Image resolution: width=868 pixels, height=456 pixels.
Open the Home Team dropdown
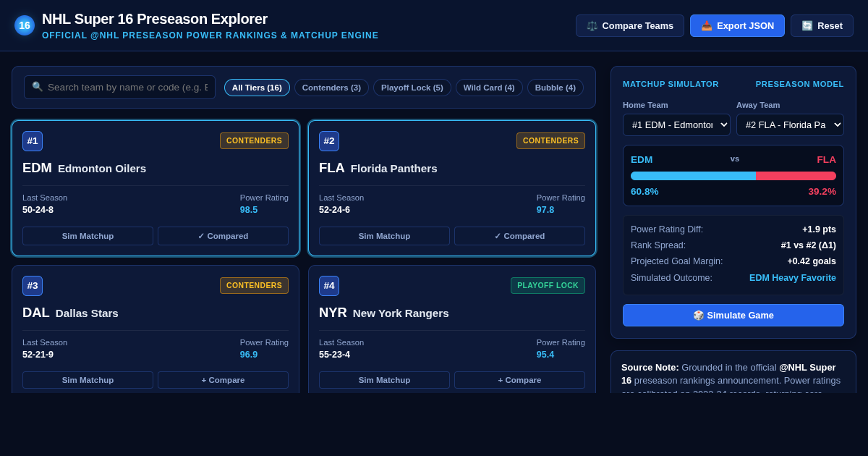click(x=676, y=124)
